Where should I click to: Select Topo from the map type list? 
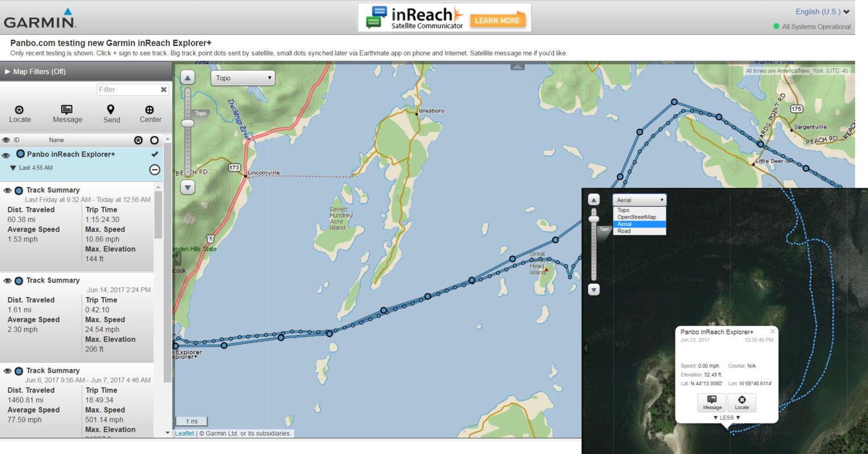(639, 210)
